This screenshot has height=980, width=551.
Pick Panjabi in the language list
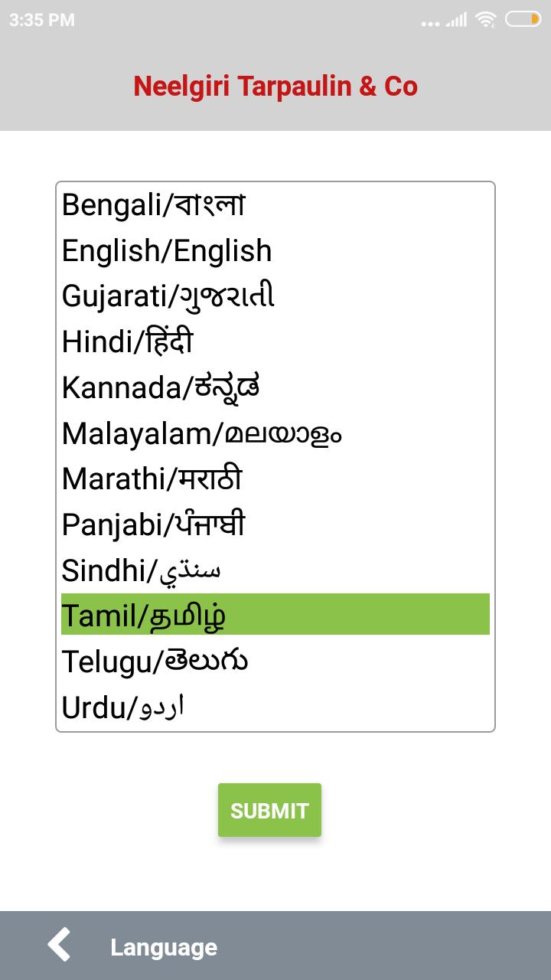click(x=153, y=524)
